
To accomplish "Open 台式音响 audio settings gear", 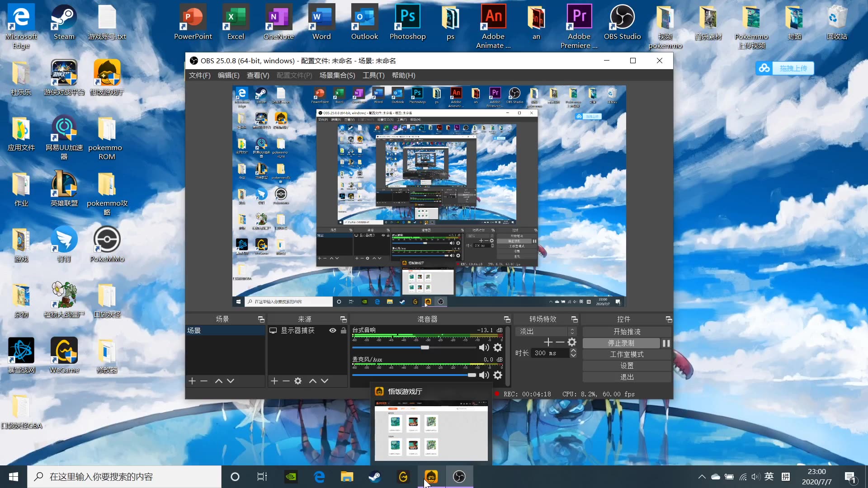I will (x=498, y=347).
